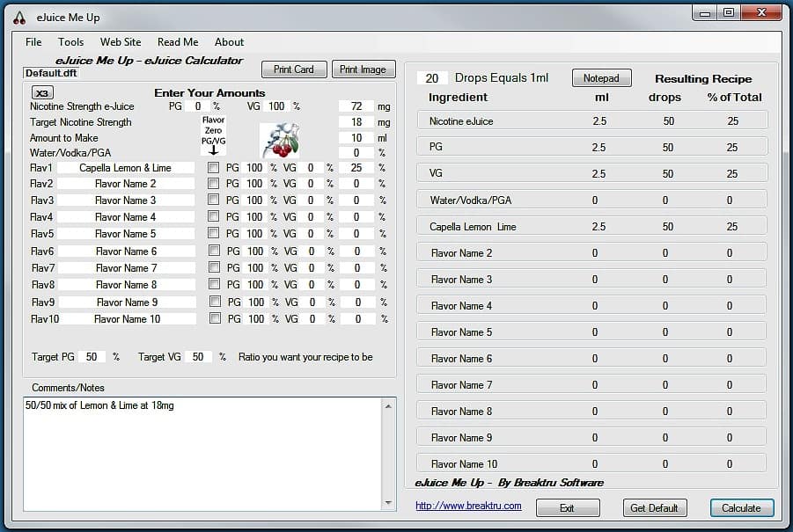Click the Flav1 PG percent field
The width and height of the screenshot is (793, 532).
pos(254,167)
